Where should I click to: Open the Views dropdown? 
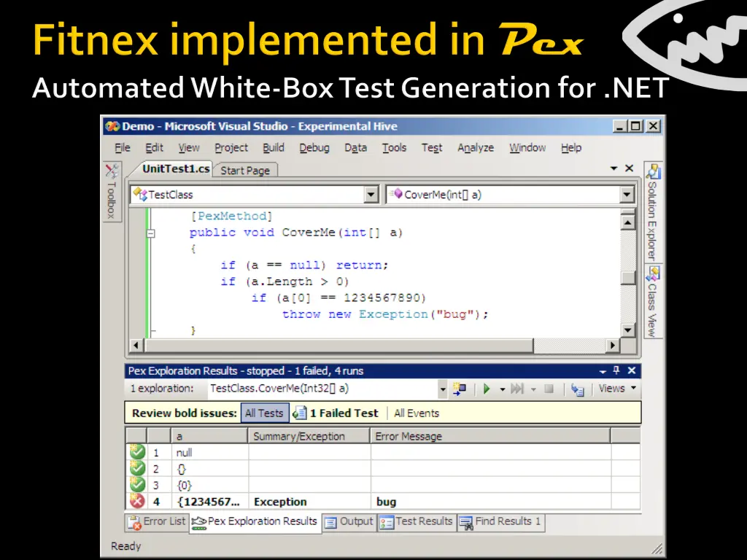coord(617,389)
